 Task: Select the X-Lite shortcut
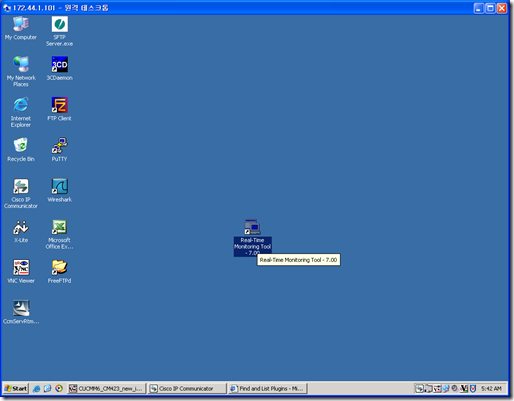coord(21,231)
